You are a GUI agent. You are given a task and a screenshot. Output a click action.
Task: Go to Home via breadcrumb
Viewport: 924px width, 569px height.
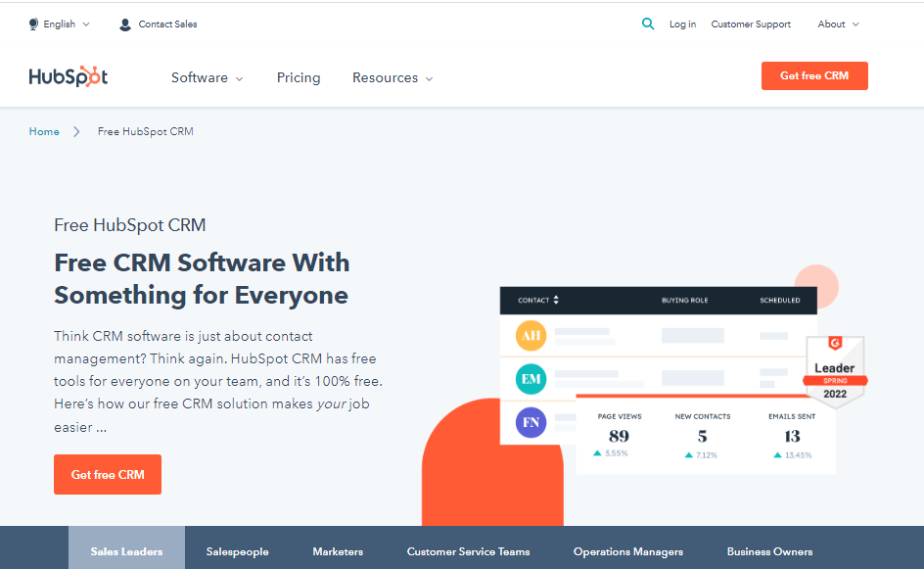point(44,131)
